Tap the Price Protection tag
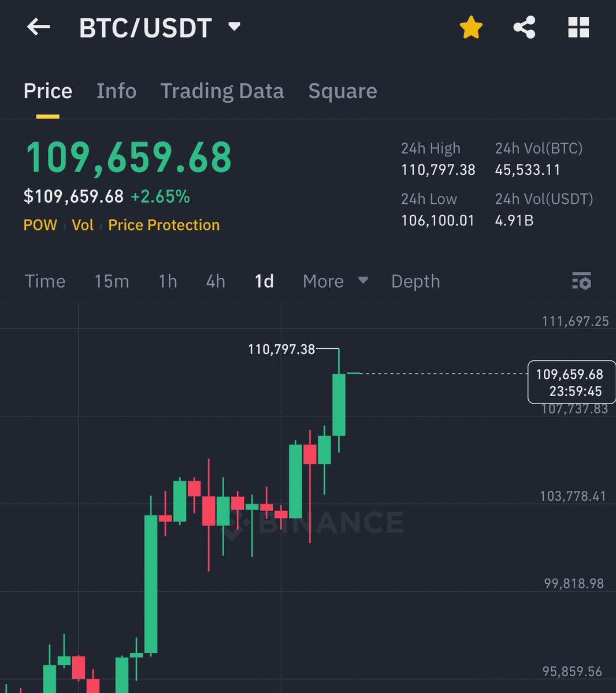This screenshot has width=616, height=693. [x=164, y=225]
